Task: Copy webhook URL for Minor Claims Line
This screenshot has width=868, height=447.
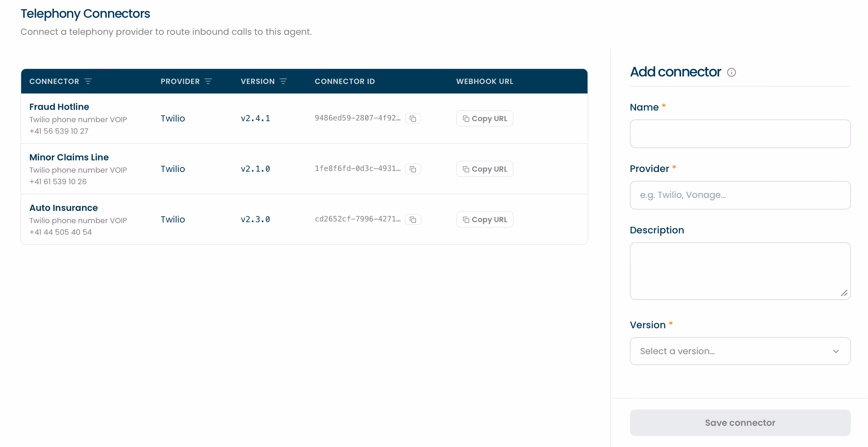Action: 484,169
